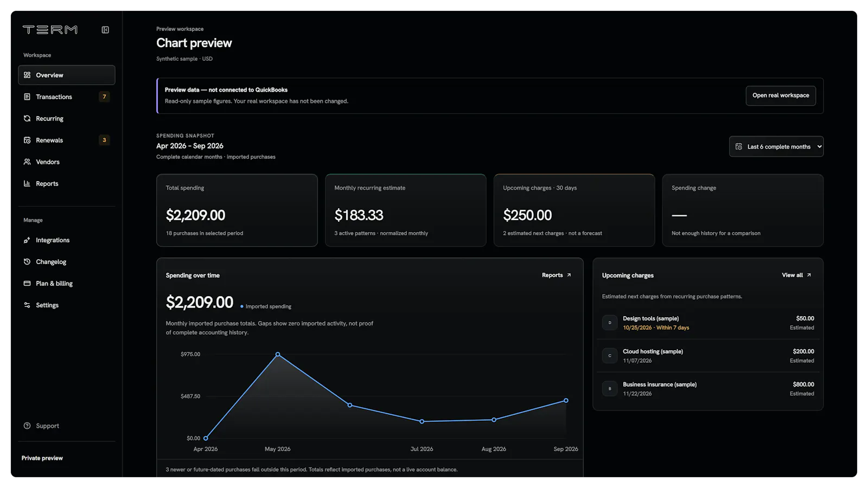Click the Support question mark icon
The image size is (868, 488).
27,426
